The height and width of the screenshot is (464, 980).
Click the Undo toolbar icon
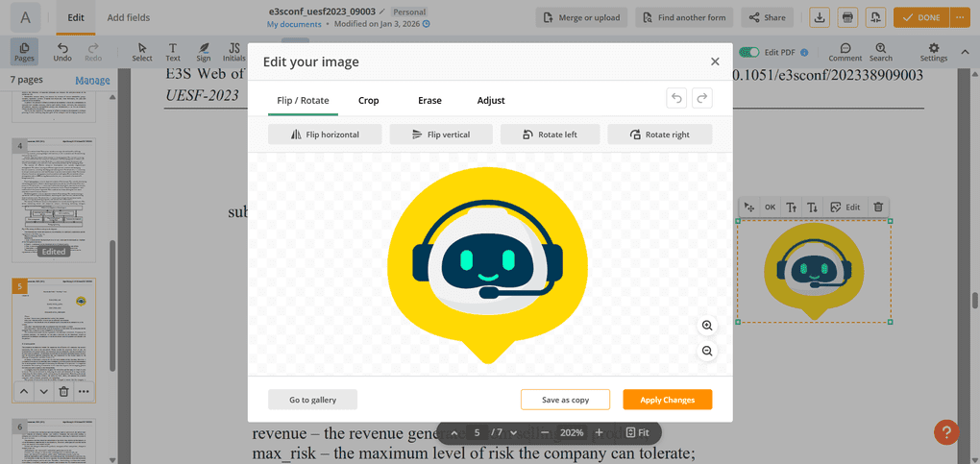[62, 52]
